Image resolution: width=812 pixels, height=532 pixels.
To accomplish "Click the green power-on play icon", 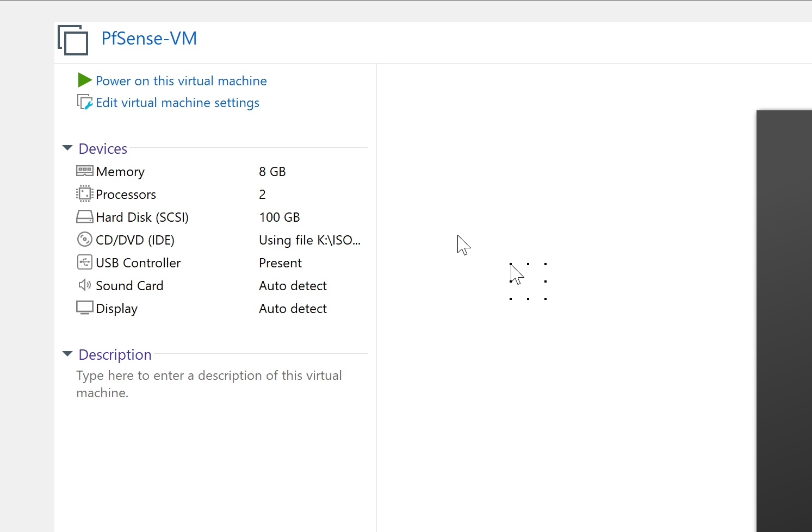I will [x=84, y=80].
